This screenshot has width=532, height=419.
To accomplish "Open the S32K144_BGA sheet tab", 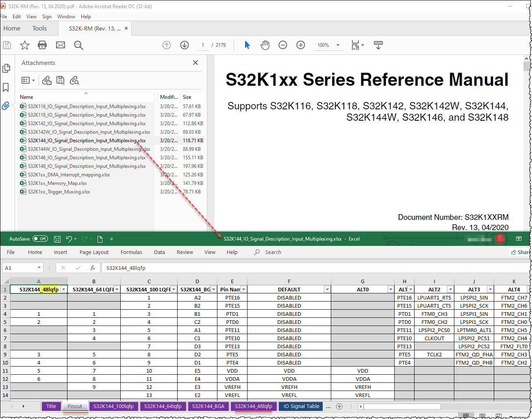I will [x=208, y=406].
